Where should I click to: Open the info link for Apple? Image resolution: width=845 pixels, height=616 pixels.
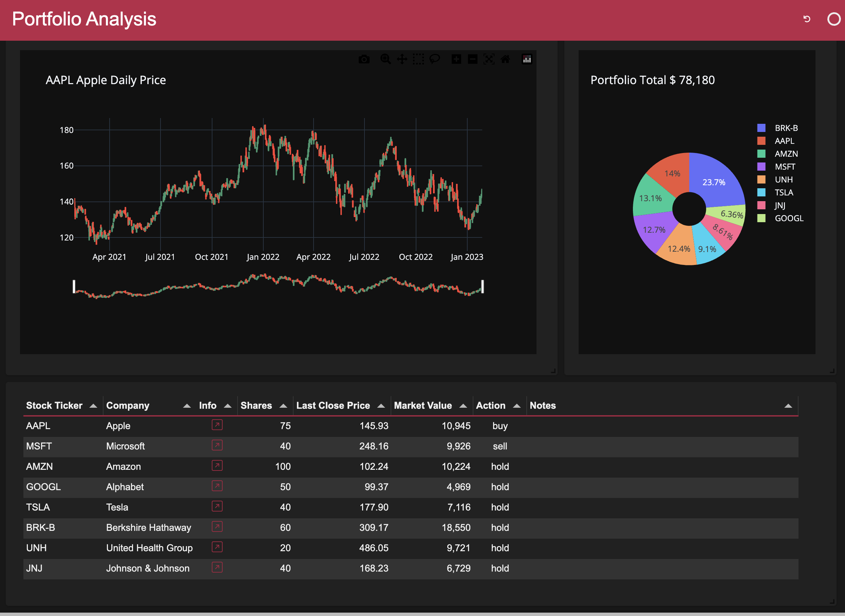tap(217, 425)
